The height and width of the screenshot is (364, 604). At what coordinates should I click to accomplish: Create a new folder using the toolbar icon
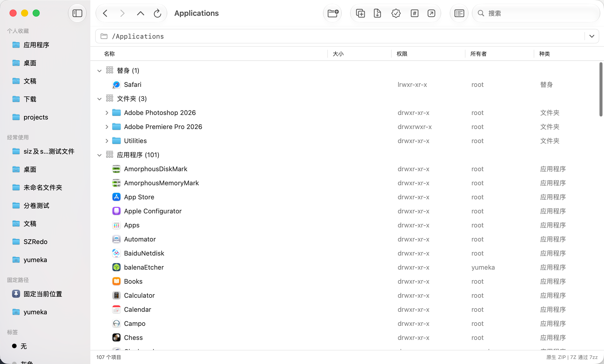pyautogui.click(x=333, y=13)
